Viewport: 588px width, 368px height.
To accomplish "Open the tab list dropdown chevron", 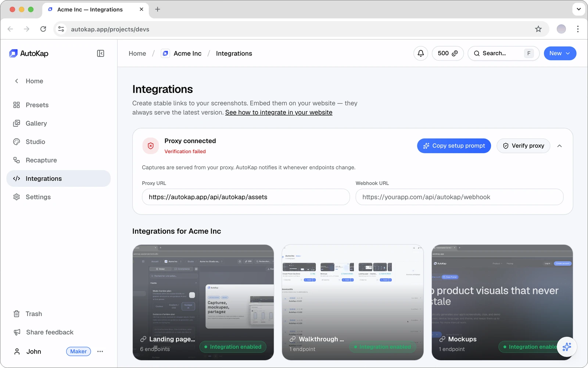I will 578,9.
